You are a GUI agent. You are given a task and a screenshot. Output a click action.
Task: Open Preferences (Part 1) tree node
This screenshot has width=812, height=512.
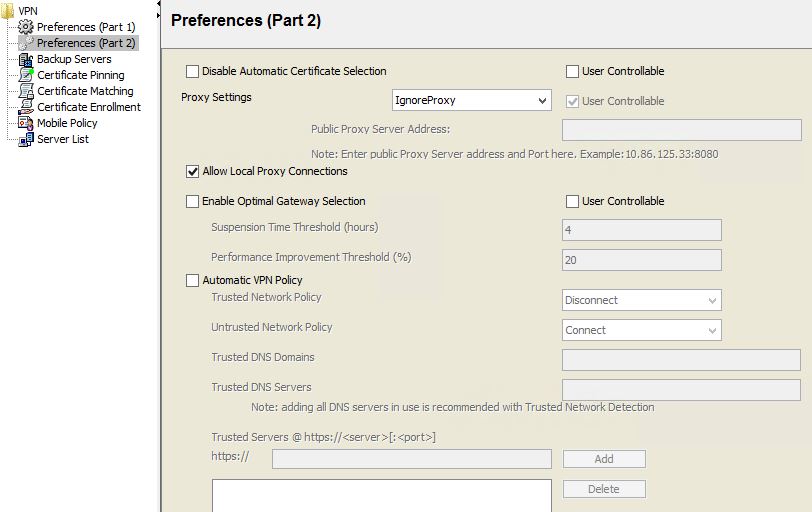click(86, 27)
